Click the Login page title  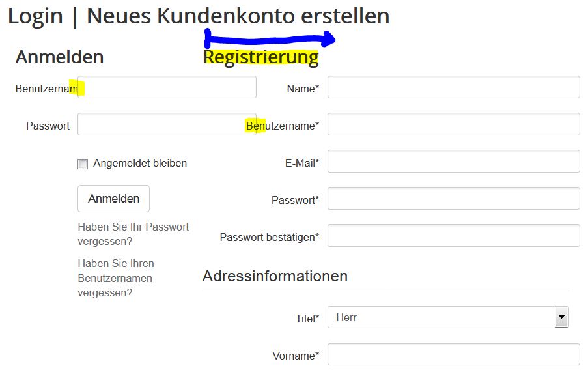[x=35, y=16]
